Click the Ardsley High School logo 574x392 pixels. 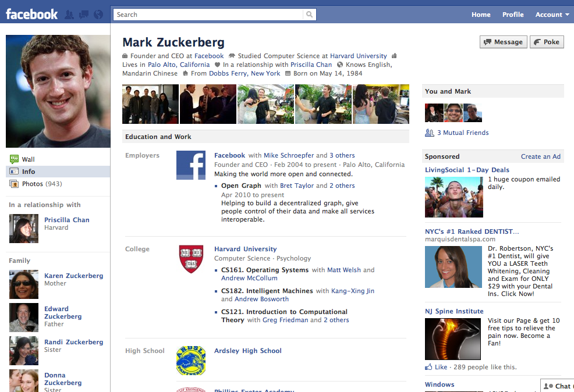coord(191,361)
